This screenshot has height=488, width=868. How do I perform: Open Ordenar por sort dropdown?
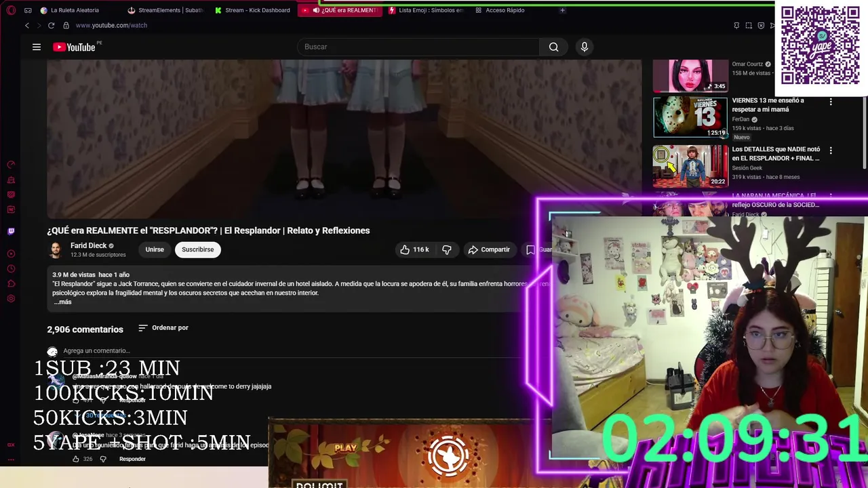pos(163,328)
